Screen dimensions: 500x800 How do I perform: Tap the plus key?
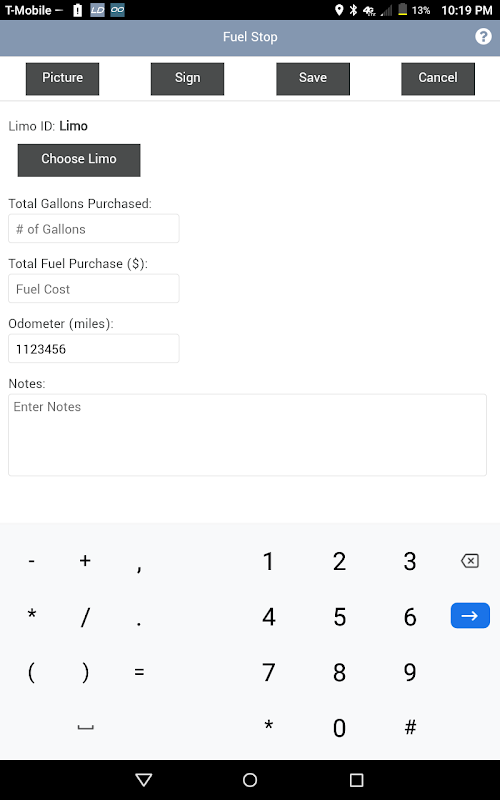pos(85,561)
